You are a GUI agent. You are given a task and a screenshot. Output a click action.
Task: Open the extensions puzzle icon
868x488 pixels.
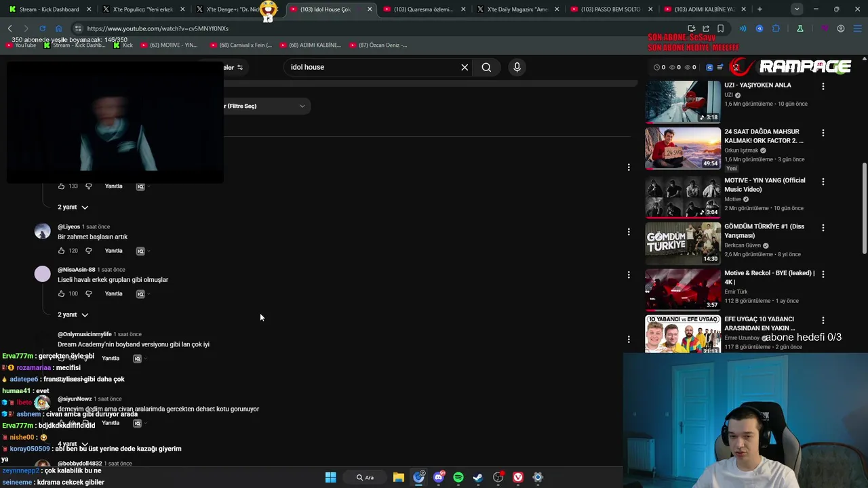click(776, 28)
